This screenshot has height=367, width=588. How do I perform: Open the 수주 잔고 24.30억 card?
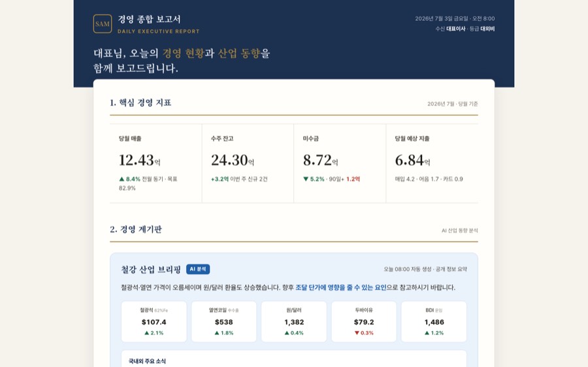(248, 163)
